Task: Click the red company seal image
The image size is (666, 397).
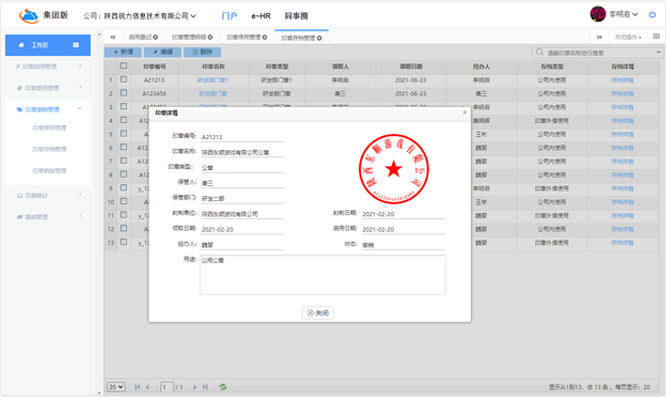Action: click(394, 169)
